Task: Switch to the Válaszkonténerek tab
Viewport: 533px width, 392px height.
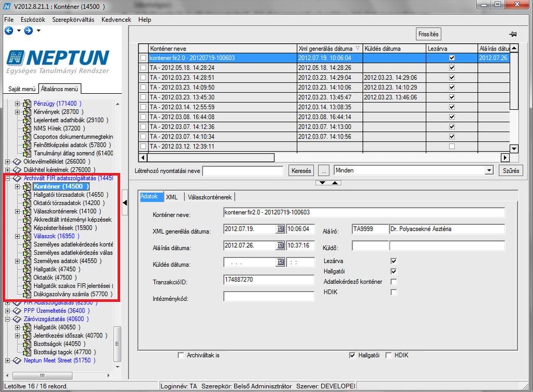Action: pyautogui.click(x=210, y=197)
